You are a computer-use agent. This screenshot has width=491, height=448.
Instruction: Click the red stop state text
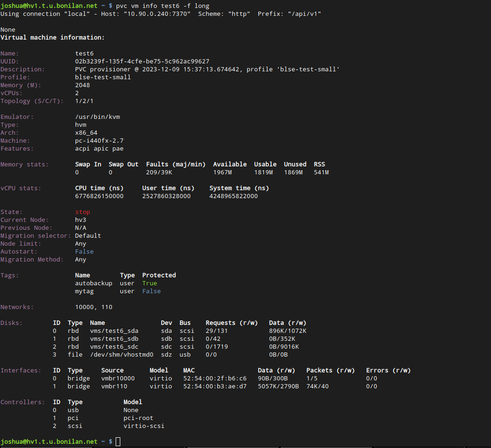point(83,212)
